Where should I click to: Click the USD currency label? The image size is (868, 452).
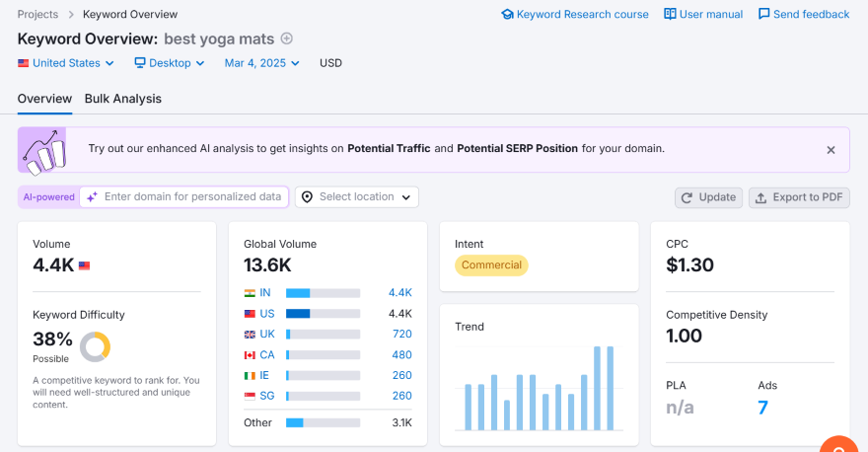(x=330, y=63)
